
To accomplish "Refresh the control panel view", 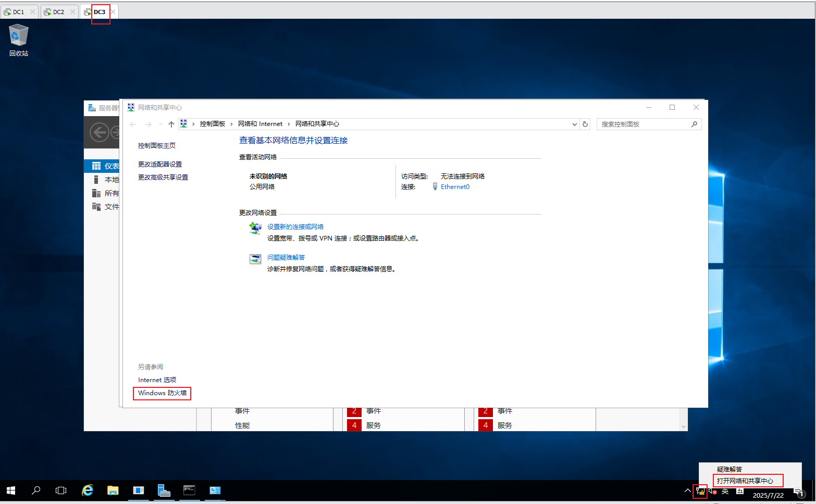I will tap(585, 124).
